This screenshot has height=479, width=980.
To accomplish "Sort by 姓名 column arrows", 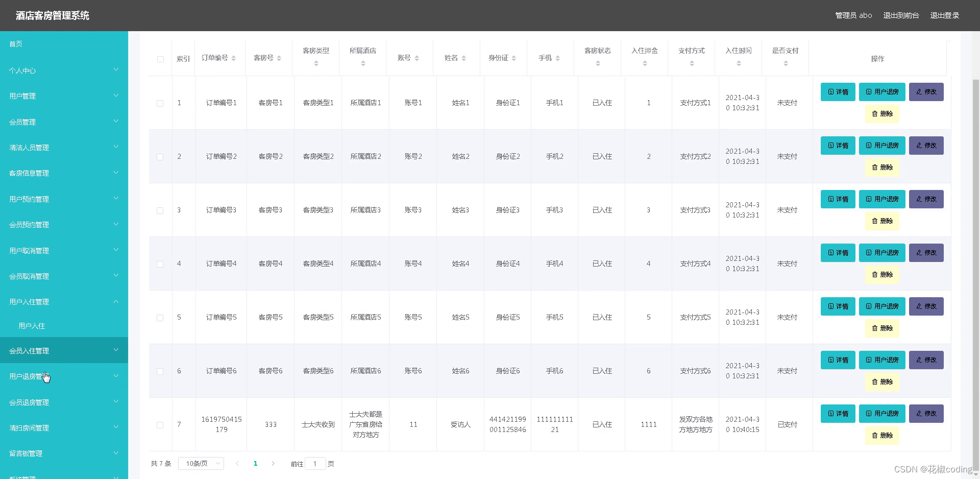I will [x=463, y=58].
